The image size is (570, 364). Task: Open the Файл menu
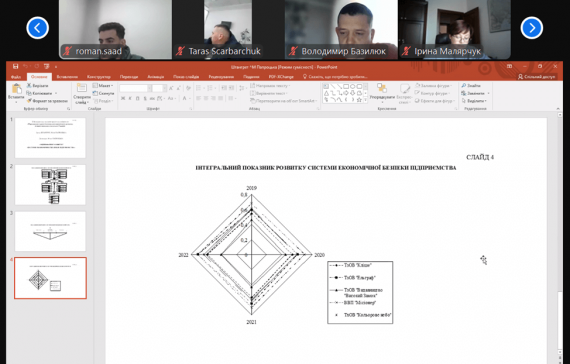[16, 77]
